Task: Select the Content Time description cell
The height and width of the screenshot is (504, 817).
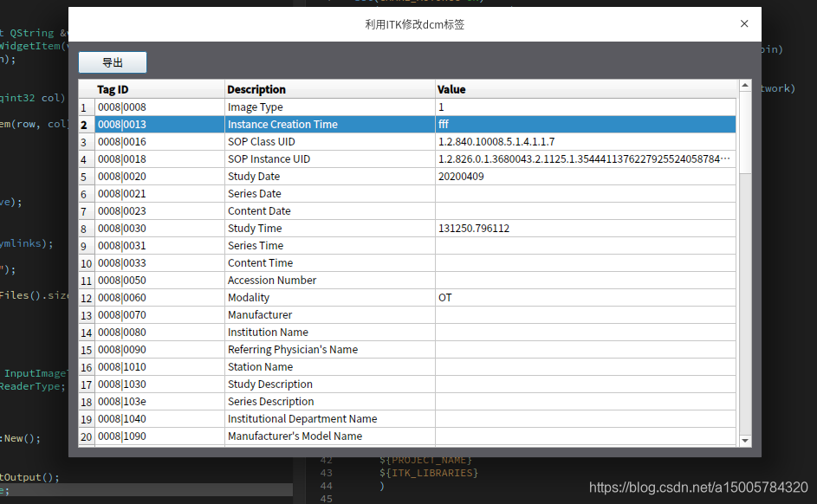Action: pyautogui.click(x=330, y=263)
